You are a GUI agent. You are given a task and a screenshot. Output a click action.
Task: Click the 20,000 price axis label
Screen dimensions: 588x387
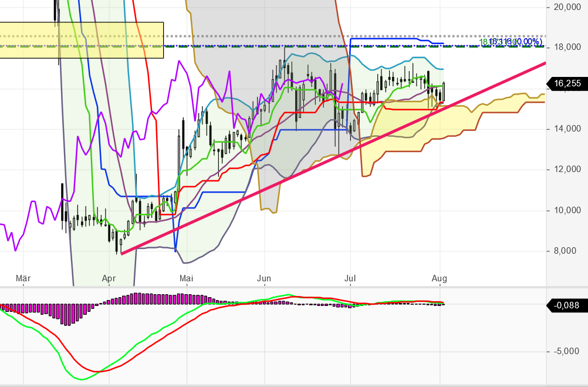(x=567, y=7)
